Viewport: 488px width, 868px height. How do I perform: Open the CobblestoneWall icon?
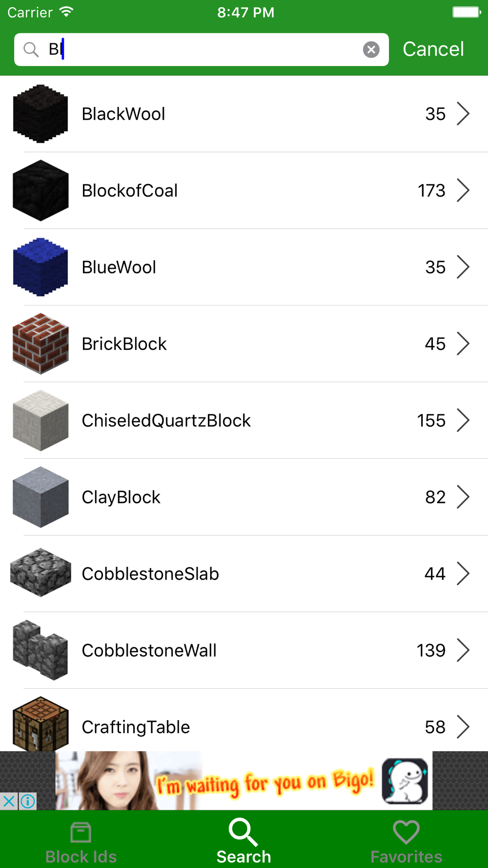coord(41,650)
